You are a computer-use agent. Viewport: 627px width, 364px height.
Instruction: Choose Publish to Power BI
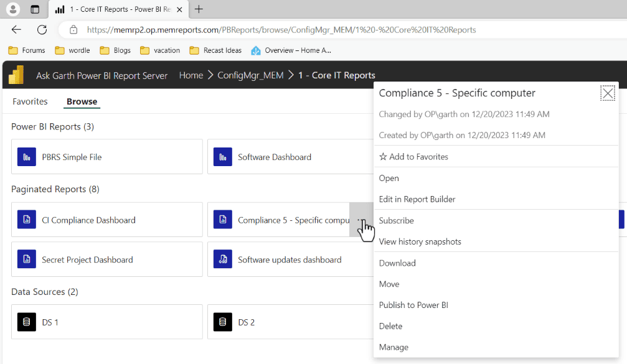(413, 306)
